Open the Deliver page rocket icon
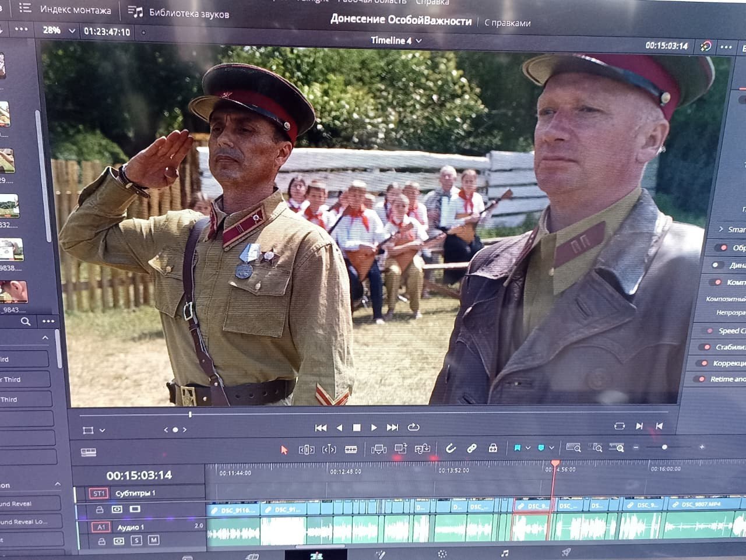The height and width of the screenshot is (560, 746). pos(565,552)
